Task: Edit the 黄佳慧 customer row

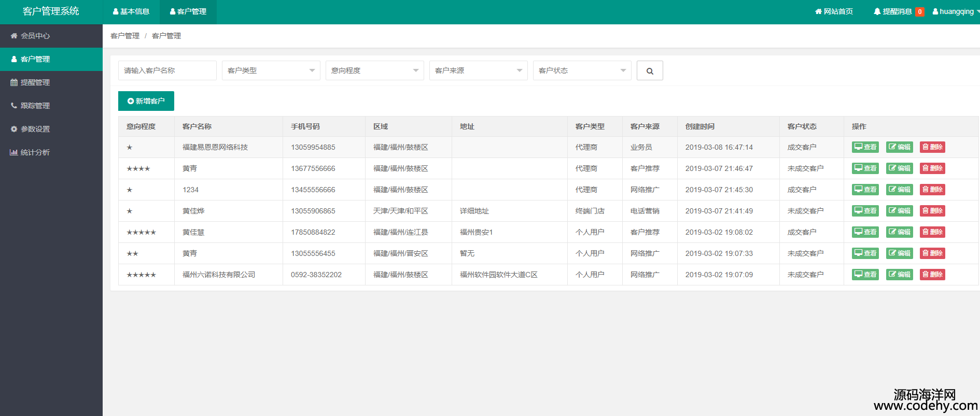Action: point(900,232)
